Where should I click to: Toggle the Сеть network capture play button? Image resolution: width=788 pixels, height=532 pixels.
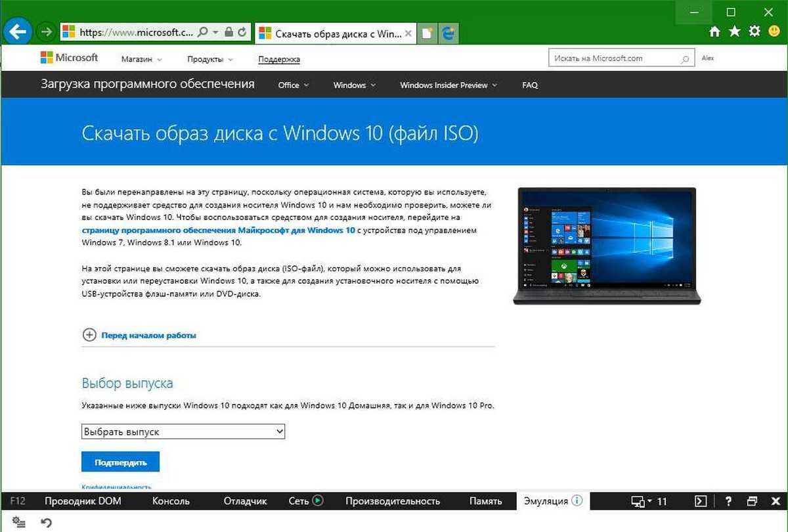[x=318, y=500]
